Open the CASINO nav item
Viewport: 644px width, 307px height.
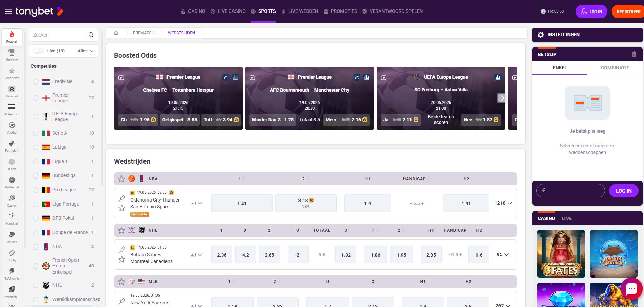pos(193,11)
